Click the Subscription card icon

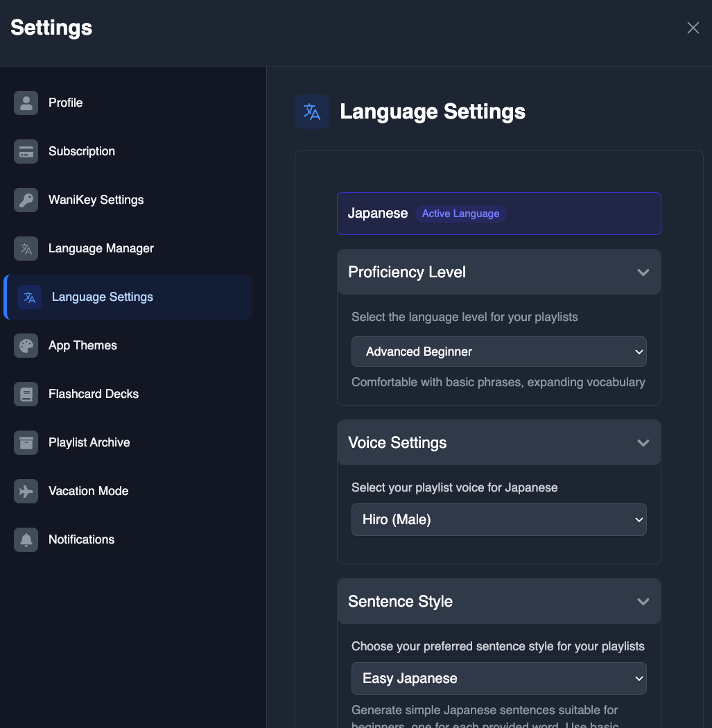click(x=26, y=151)
